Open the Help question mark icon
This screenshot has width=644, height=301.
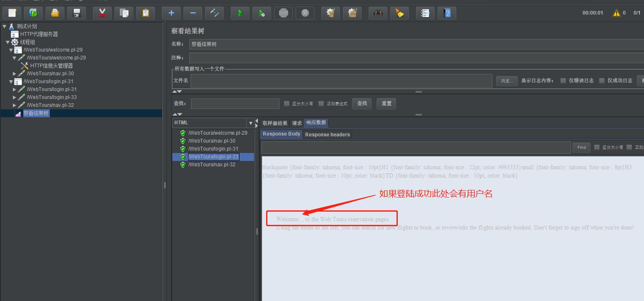447,13
